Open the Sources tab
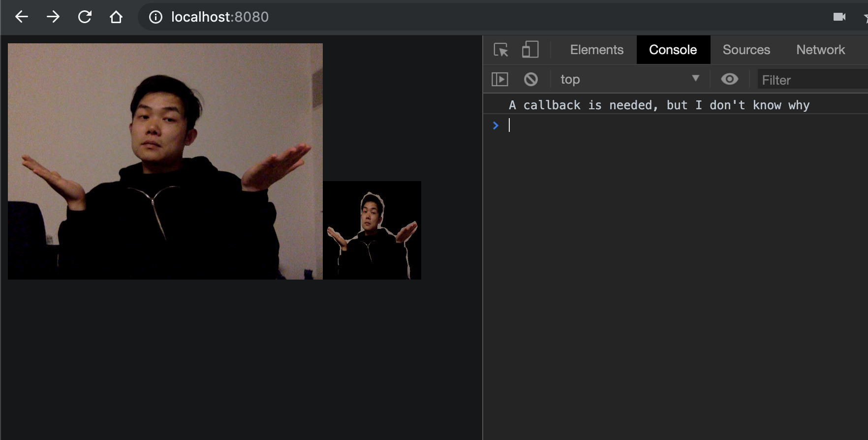868x440 pixels. [x=746, y=50]
